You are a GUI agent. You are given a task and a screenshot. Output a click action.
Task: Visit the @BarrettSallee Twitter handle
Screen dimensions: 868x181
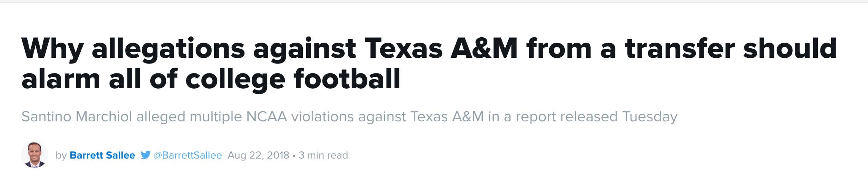tap(188, 155)
